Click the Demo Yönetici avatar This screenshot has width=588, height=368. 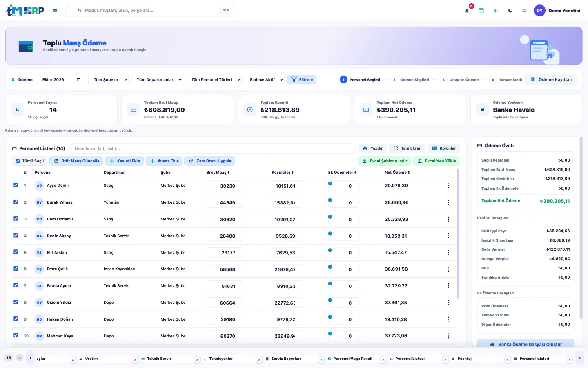(x=540, y=11)
